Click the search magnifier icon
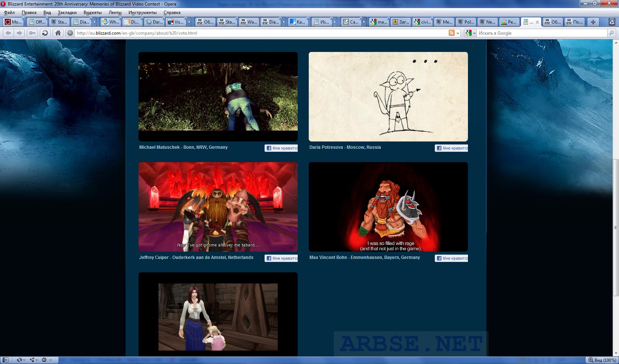Image resolution: width=619 pixels, height=364 pixels. 612,33
